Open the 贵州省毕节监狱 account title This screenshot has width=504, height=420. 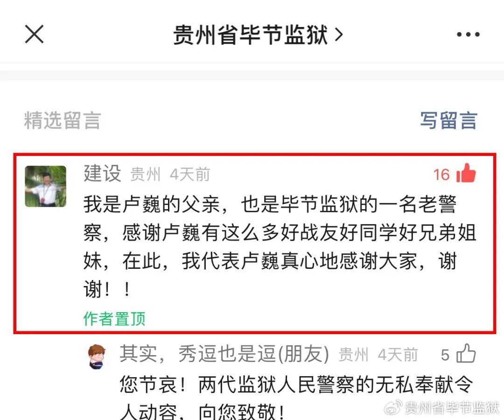[x=251, y=35]
